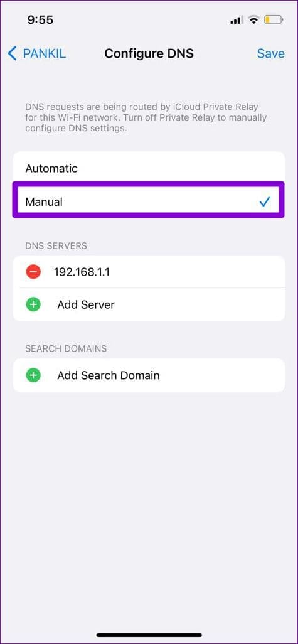
Task: Tap the green plus icon for Add Server
Action: [x=33, y=305]
